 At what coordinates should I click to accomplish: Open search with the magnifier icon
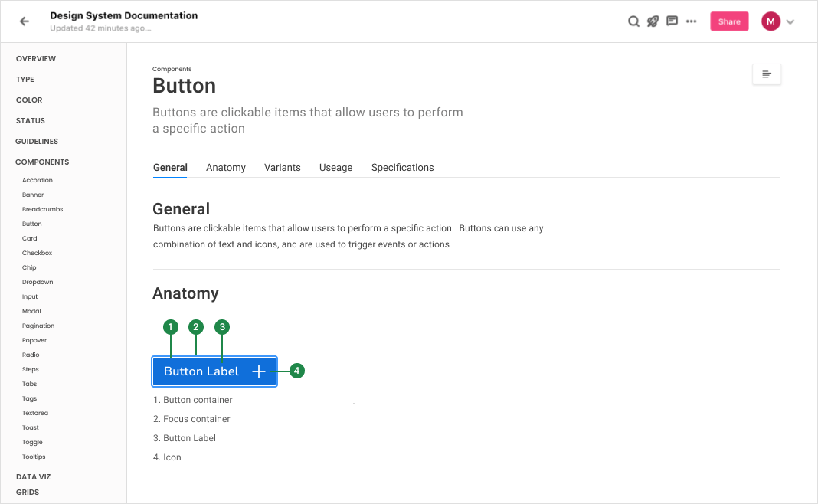(633, 21)
